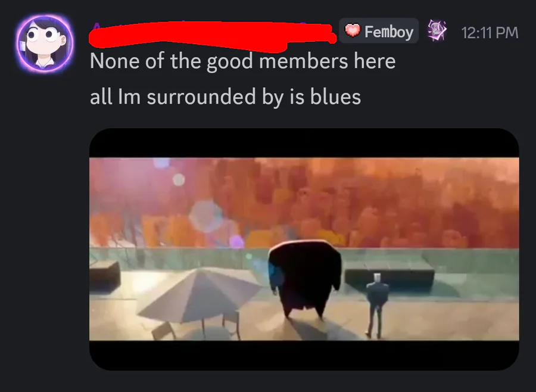Viewport: 536px width, 392px height.
Task: Click the top black letterbox bar of the video
Action: [304, 143]
